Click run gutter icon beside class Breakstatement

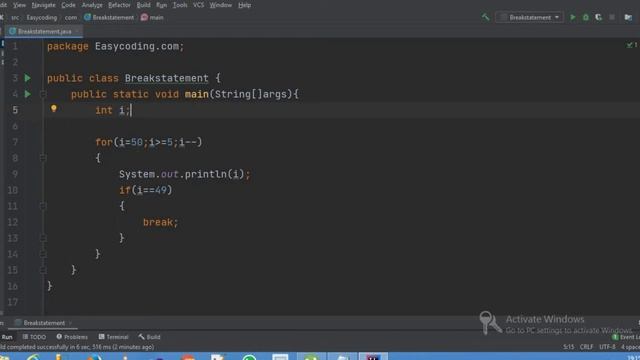27,78
